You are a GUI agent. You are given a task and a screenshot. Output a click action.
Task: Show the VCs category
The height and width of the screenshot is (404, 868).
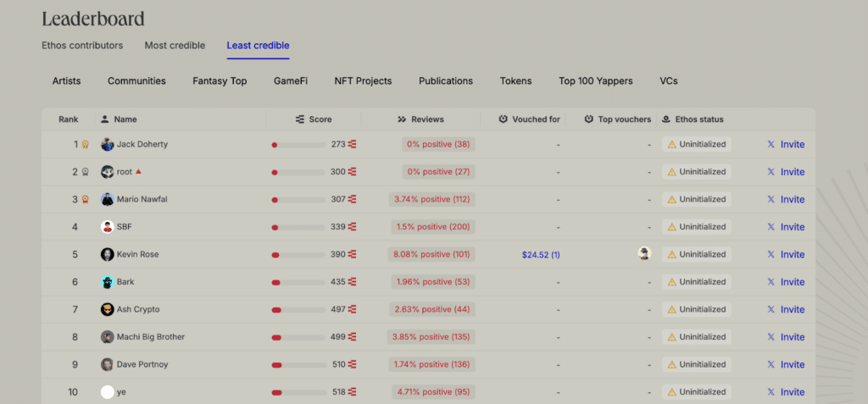tap(669, 80)
